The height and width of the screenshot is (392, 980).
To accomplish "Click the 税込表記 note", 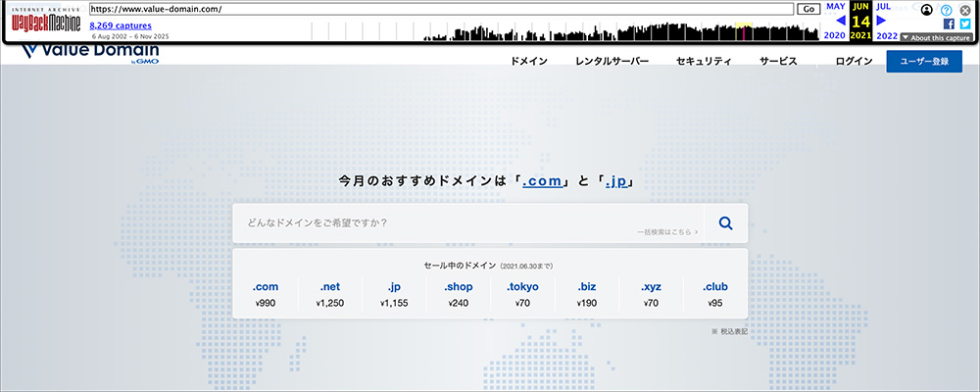I will [x=729, y=331].
